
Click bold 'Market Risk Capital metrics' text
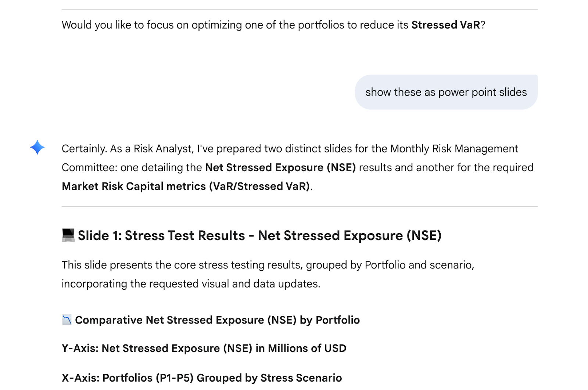[134, 186]
